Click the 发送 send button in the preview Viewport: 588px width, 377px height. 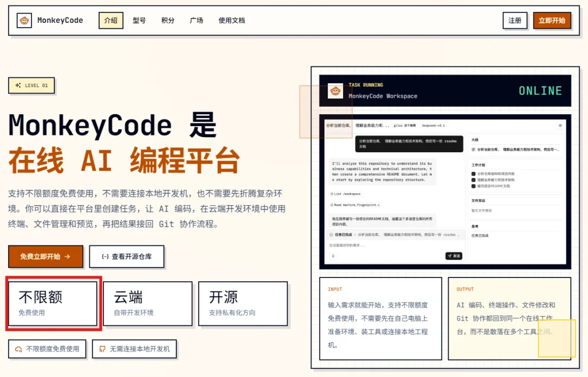tap(454, 256)
